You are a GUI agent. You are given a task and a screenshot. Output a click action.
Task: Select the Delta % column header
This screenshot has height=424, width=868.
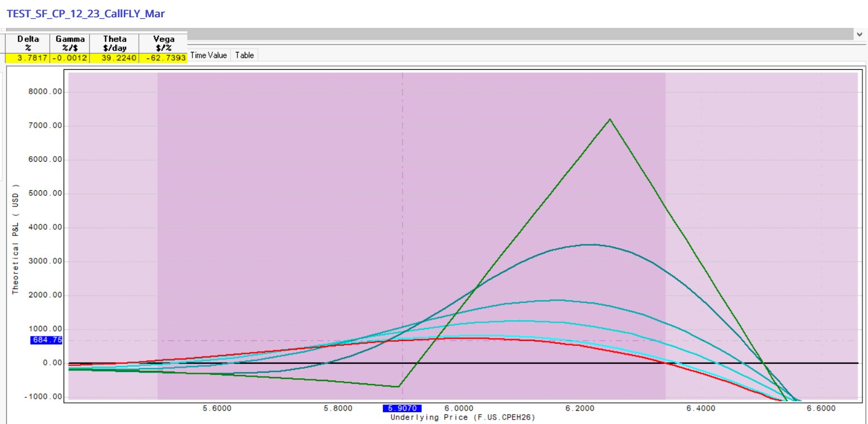[28, 44]
